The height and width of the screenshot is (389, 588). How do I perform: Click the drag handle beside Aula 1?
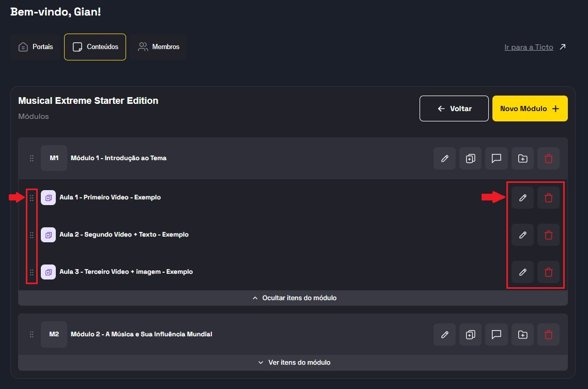(x=32, y=198)
